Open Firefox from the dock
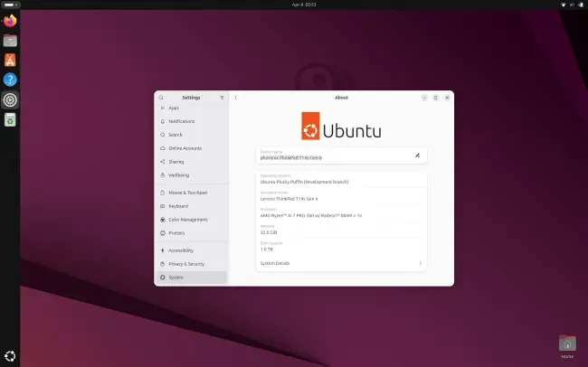588x367 pixels. 10,21
